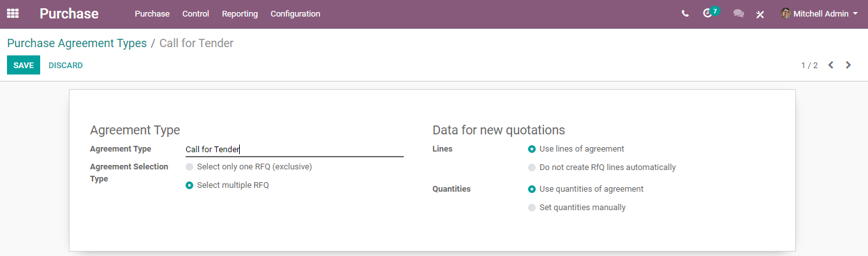The width and height of the screenshot is (868, 256).
Task: Expand Mitchell Admin user dropdown
Action: click(820, 13)
